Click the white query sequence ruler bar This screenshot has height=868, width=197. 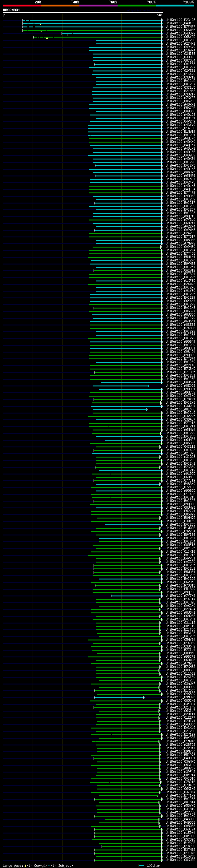pyautogui.click(x=83, y=13)
